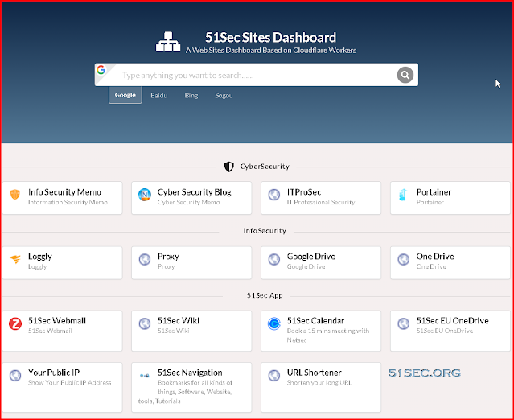Click the Your Public IP globe icon
Screen dimensions: 514x420
point(15,376)
